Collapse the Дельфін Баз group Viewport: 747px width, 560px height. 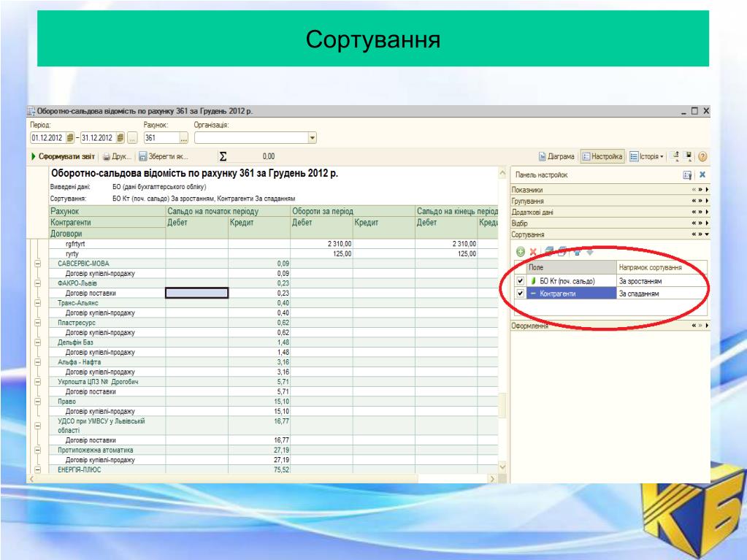pyautogui.click(x=38, y=342)
